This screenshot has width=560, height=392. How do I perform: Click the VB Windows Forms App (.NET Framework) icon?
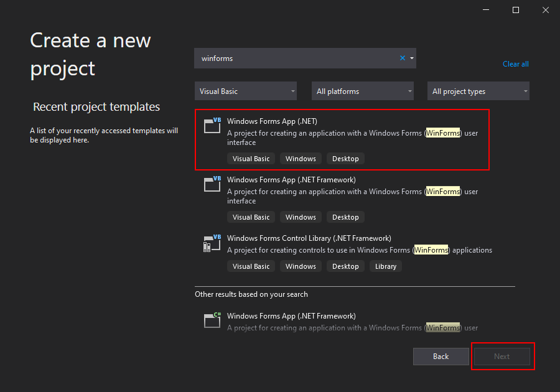[x=212, y=184]
